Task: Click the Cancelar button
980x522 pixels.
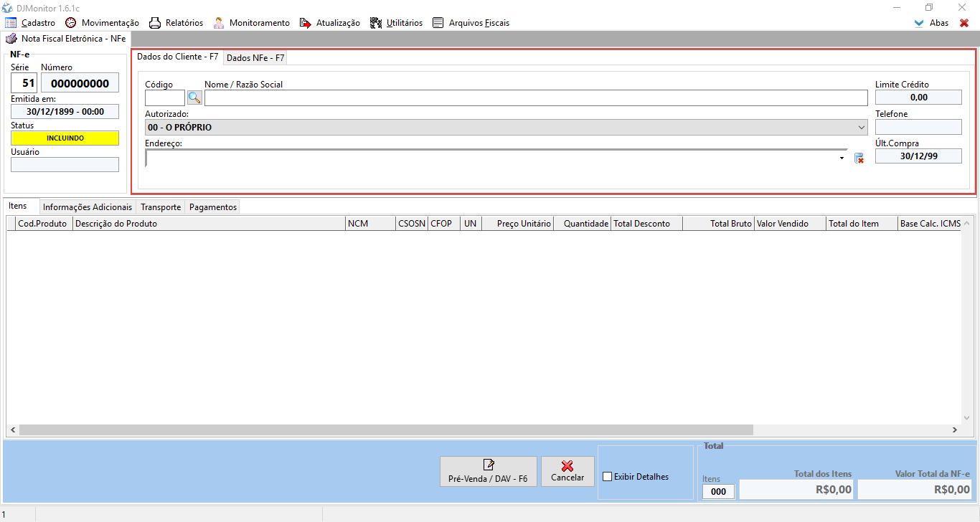Action: pos(567,471)
